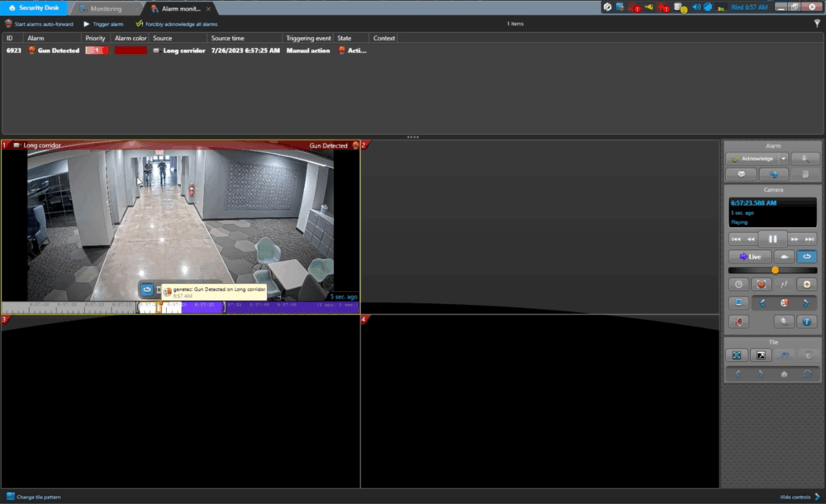Image resolution: width=826 pixels, height=504 pixels.
Task: Click the orange playback speed slider handle
Action: (774, 271)
